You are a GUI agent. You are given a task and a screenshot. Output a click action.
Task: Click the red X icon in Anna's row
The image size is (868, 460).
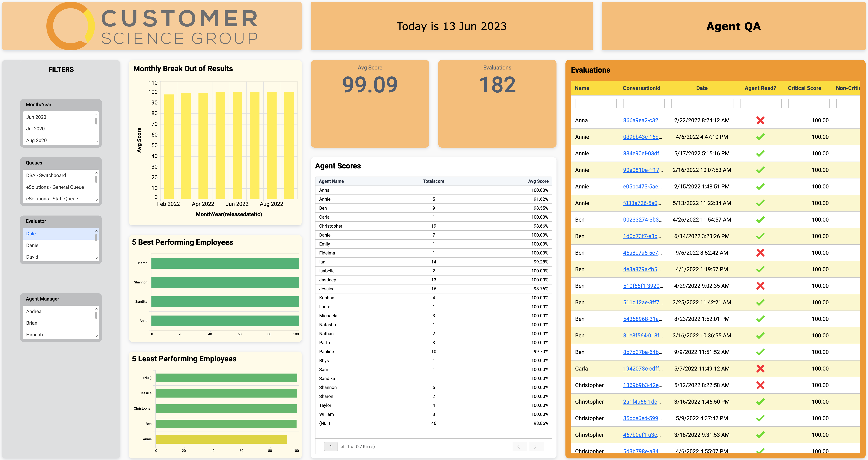click(760, 120)
